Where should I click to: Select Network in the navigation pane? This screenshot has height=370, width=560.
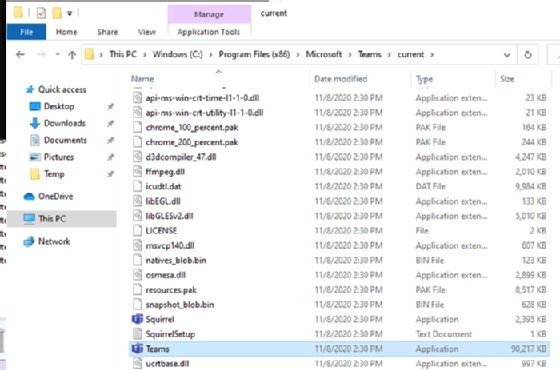54,241
